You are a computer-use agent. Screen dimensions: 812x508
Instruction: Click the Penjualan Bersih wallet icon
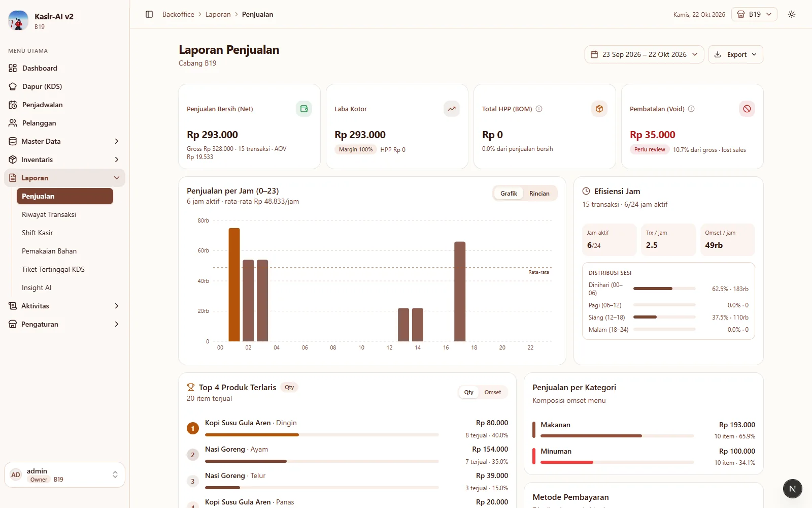click(304, 109)
